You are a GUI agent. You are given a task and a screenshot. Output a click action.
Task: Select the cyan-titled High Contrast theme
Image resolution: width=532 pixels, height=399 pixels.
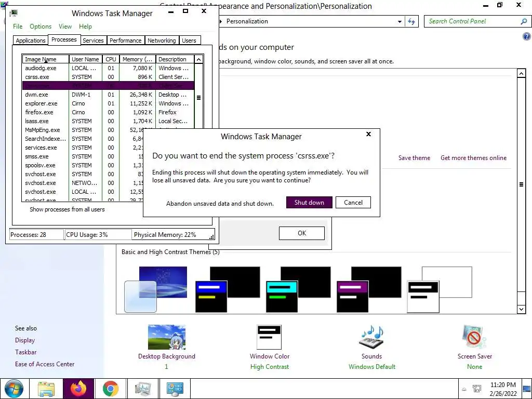298,289
